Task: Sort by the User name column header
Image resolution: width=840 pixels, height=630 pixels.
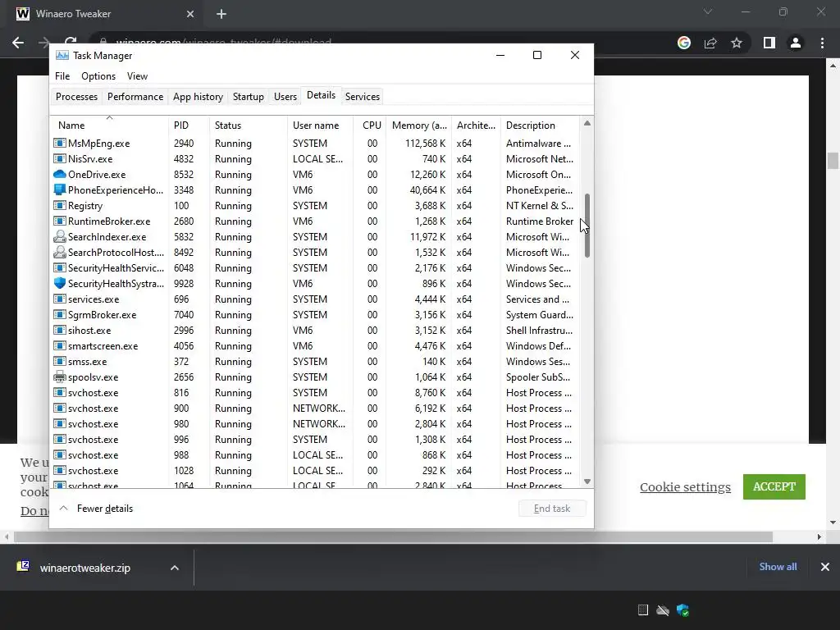Action: pos(320,126)
